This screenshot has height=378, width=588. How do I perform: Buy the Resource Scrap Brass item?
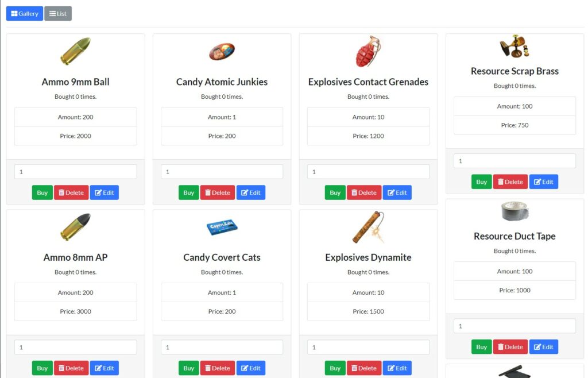click(482, 182)
